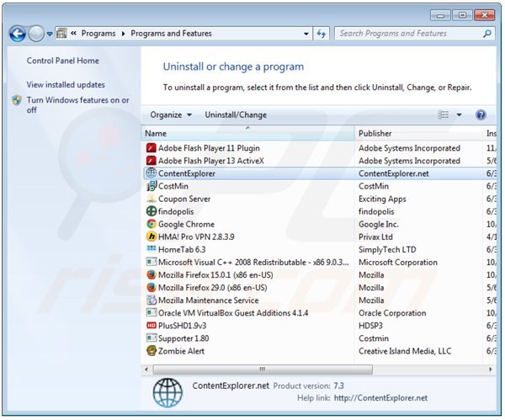Select Programs and Features breadcrumb
The image size is (505, 420).
pyautogui.click(x=171, y=34)
